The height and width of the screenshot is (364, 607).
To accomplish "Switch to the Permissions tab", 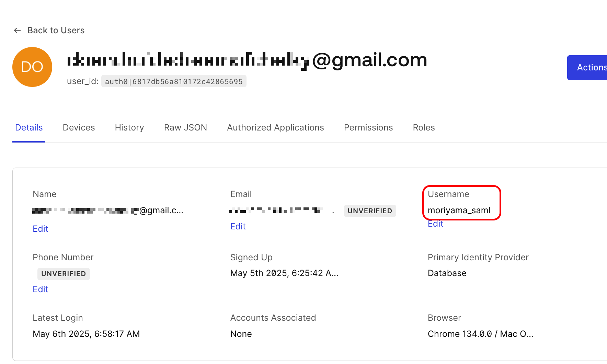I will [x=368, y=128].
